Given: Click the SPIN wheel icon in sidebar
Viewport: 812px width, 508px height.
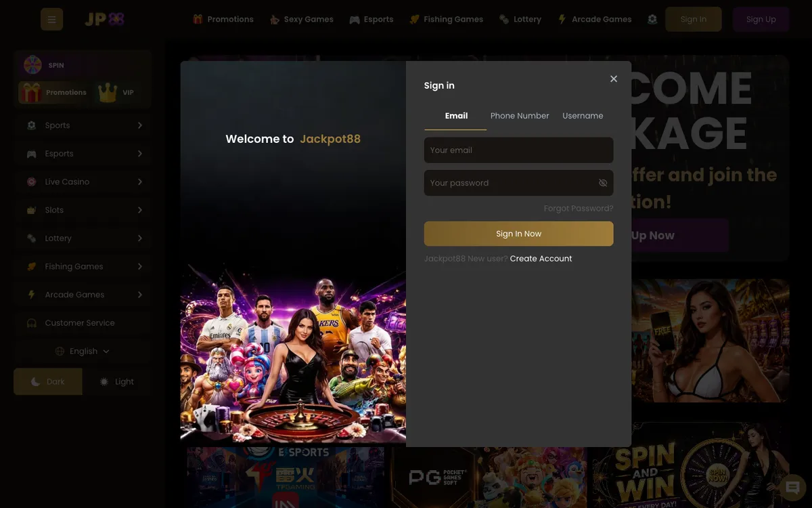Looking at the screenshot, I should [x=32, y=65].
